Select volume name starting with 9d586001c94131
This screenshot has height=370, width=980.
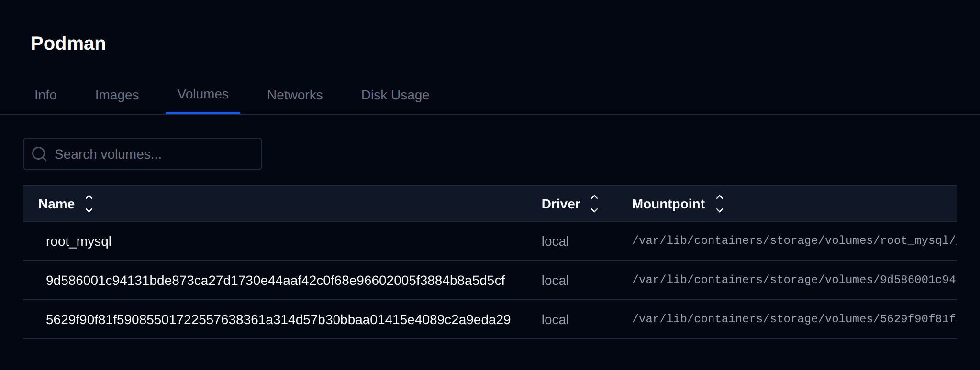coord(275,281)
